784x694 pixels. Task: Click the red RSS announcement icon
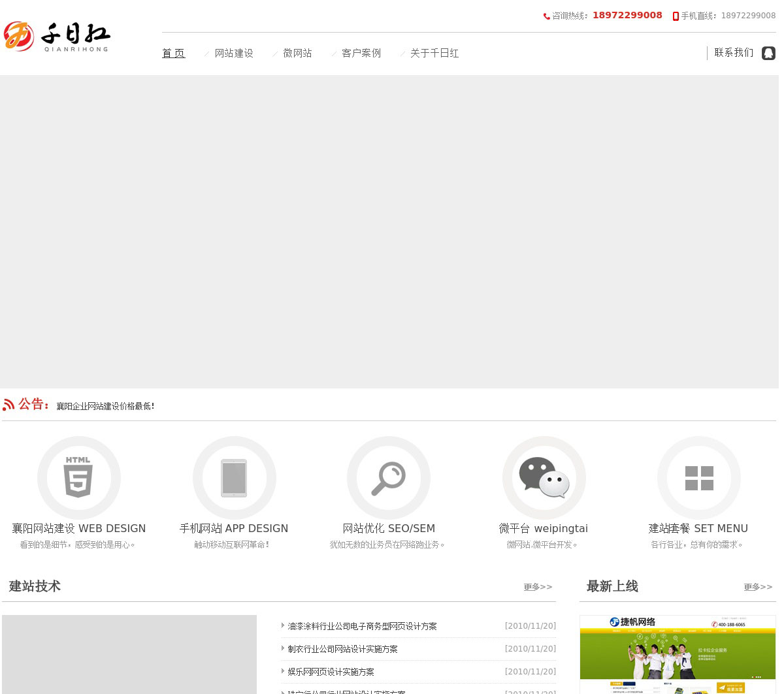(8, 405)
